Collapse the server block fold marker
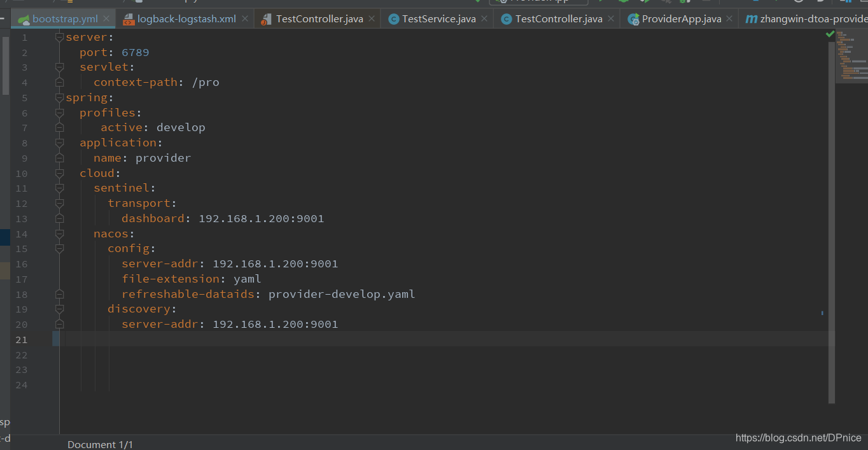This screenshot has height=450, width=868. pyautogui.click(x=59, y=37)
